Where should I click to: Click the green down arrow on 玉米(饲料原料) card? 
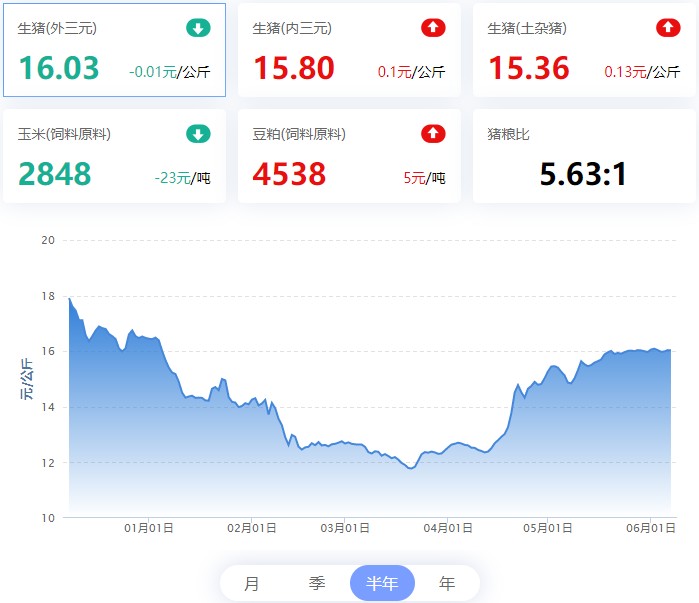tap(198, 134)
